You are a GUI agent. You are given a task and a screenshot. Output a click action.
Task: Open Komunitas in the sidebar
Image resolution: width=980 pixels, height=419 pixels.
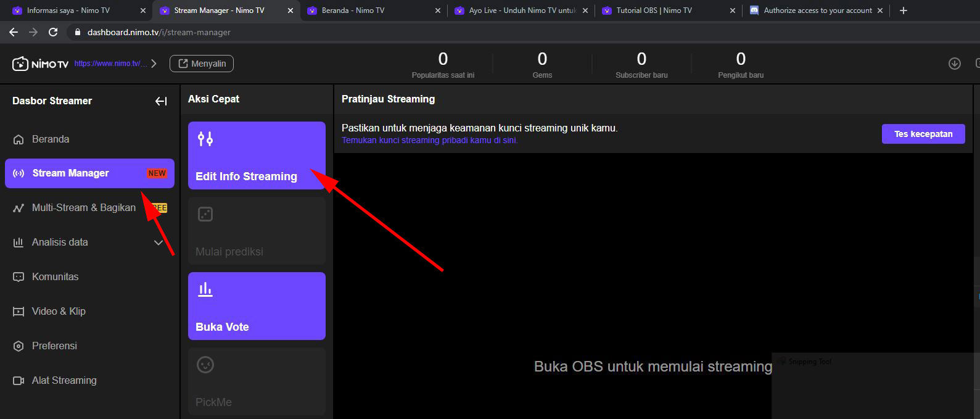(x=90, y=277)
